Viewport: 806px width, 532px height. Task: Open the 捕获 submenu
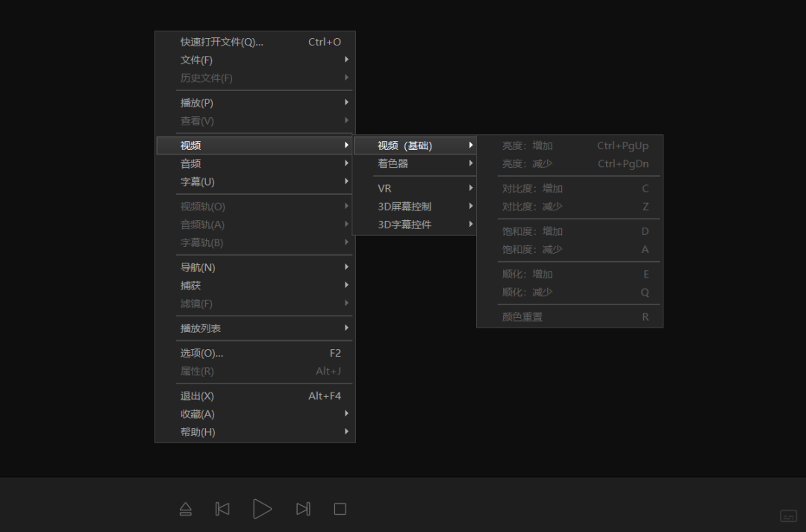[255, 285]
